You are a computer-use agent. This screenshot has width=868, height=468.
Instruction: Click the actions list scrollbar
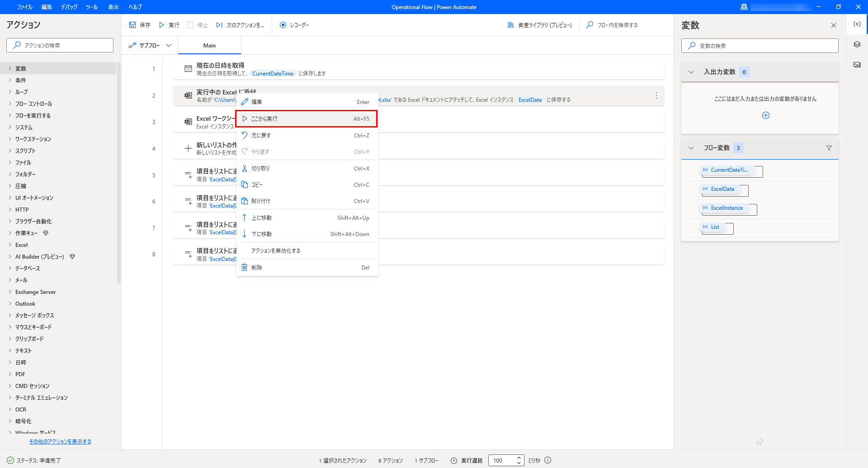119,173
